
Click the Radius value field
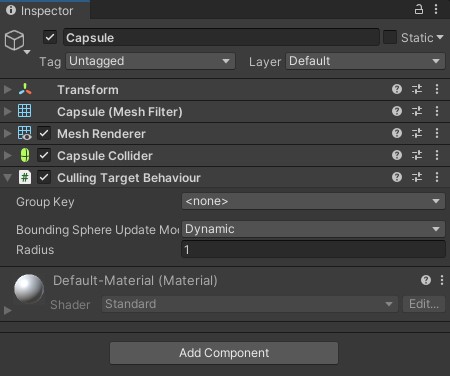point(313,250)
